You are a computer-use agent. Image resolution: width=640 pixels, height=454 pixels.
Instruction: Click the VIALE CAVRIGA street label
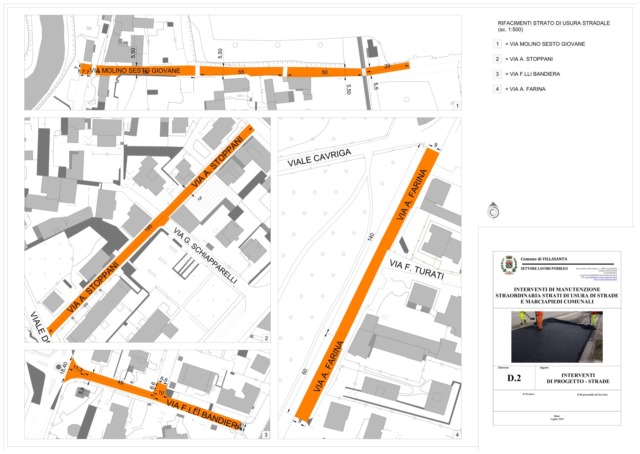coord(318,157)
